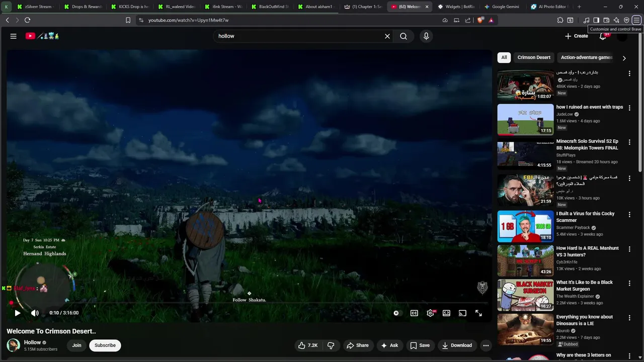Save video to a playlist
The width and height of the screenshot is (644, 362).
coord(420,345)
